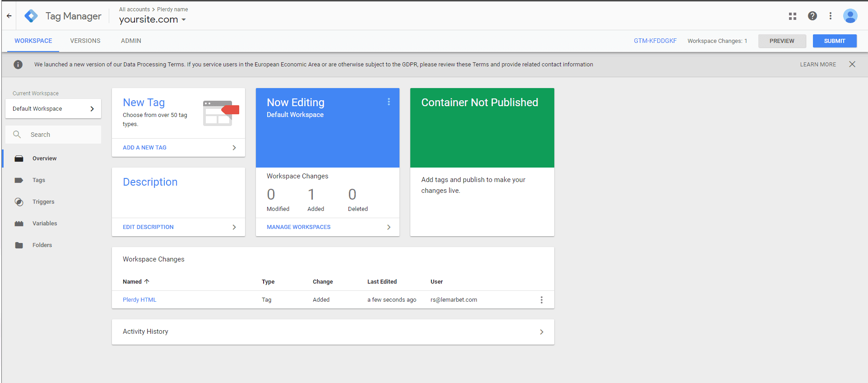Click the Deleted count of 0

tap(352, 195)
